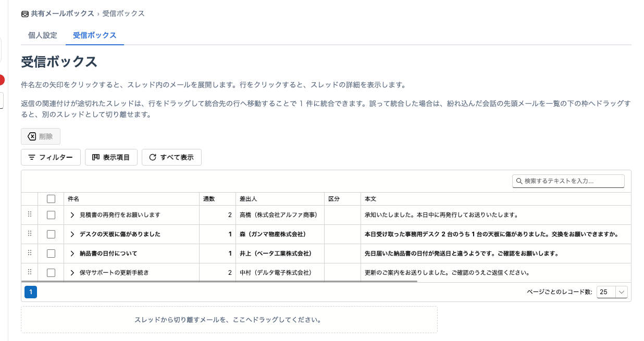Click the disabled 削除 button
644x341 pixels.
(x=41, y=136)
